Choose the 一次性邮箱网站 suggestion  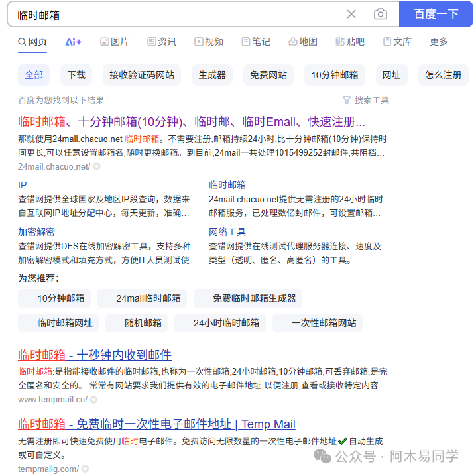click(x=318, y=323)
